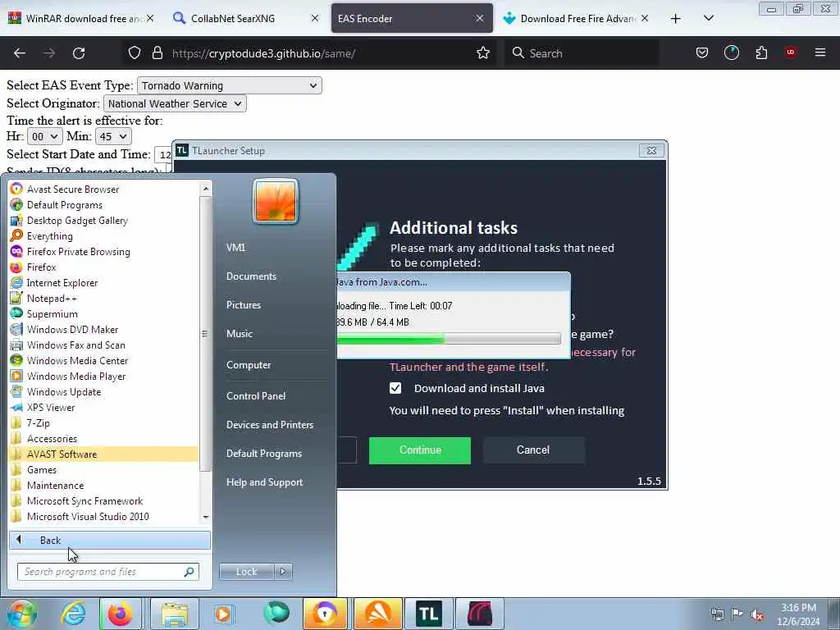Image resolution: width=840 pixels, height=630 pixels.
Task: Mute volume icon in system tray
Action: (757, 614)
